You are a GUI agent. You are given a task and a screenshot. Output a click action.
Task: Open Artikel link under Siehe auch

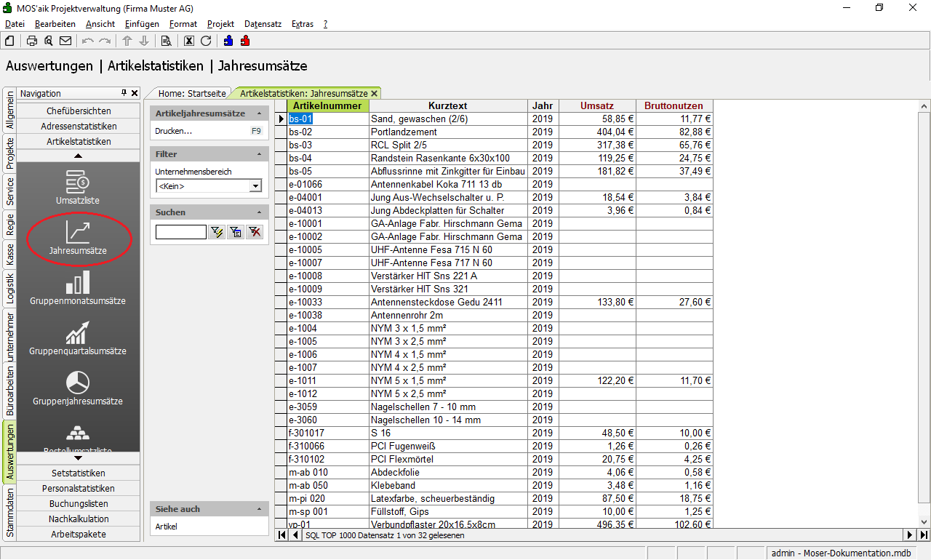[166, 527]
